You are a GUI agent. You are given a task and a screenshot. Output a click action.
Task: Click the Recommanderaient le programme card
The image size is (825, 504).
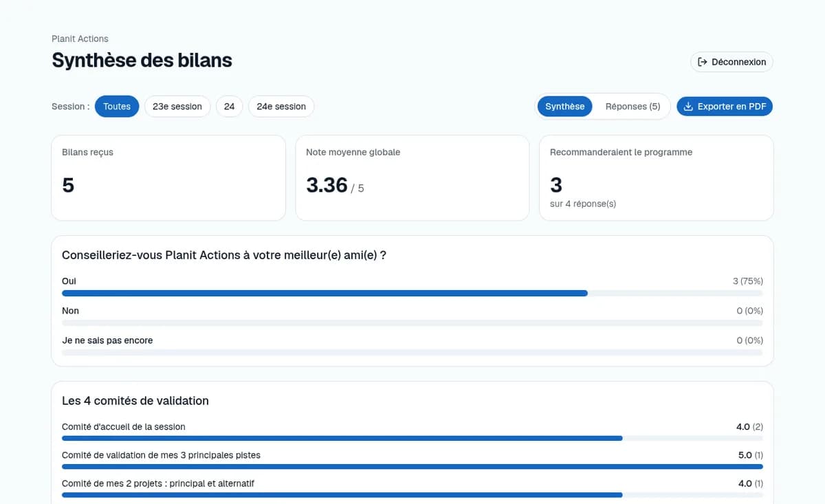(x=657, y=178)
